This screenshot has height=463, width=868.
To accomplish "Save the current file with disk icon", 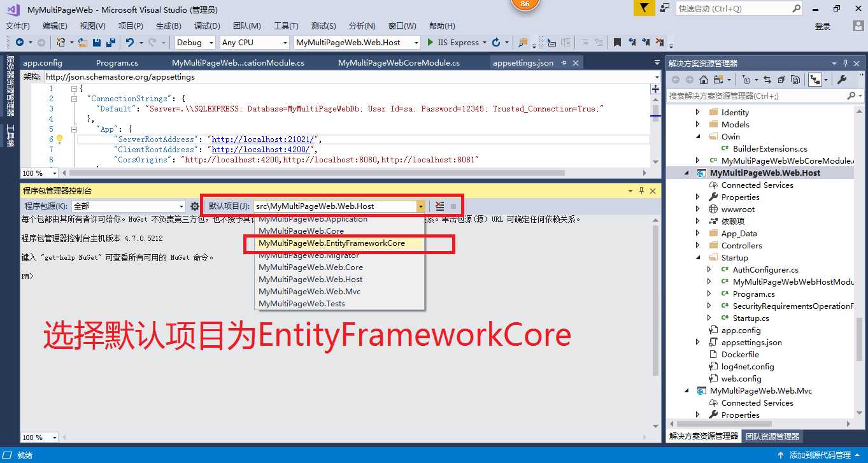I will 97,43.
